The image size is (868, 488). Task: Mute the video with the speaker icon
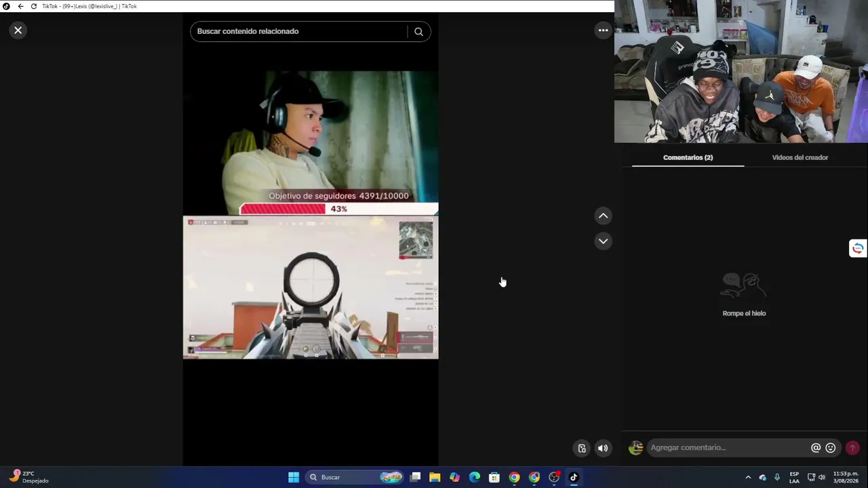pyautogui.click(x=603, y=448)
